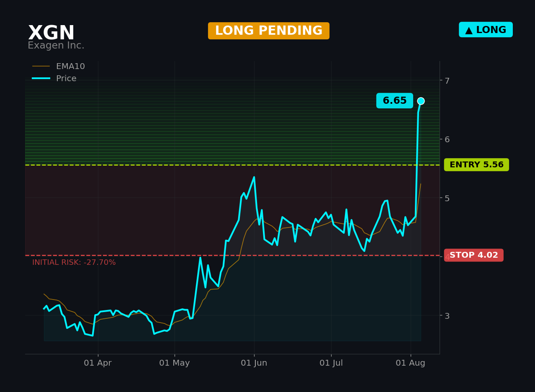Click the STOP 4.02 label
Viewport: 535px width, 392px height.
pyautogui.click(x=474, y=255)
